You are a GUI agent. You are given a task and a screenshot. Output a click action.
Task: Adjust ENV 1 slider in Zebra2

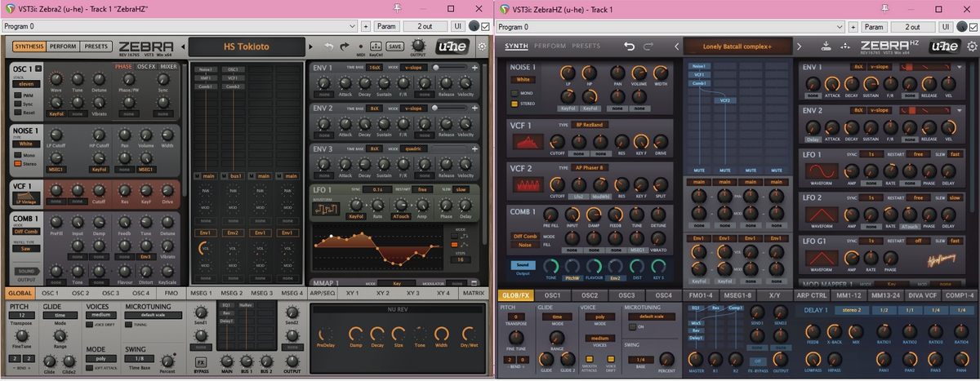[x=448, y=67]
